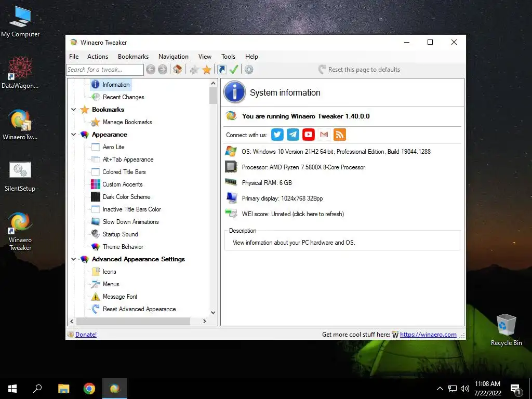Click the Add bookmark plus-star icon
The height and width of the screenshot is (399, 532).
194,70
